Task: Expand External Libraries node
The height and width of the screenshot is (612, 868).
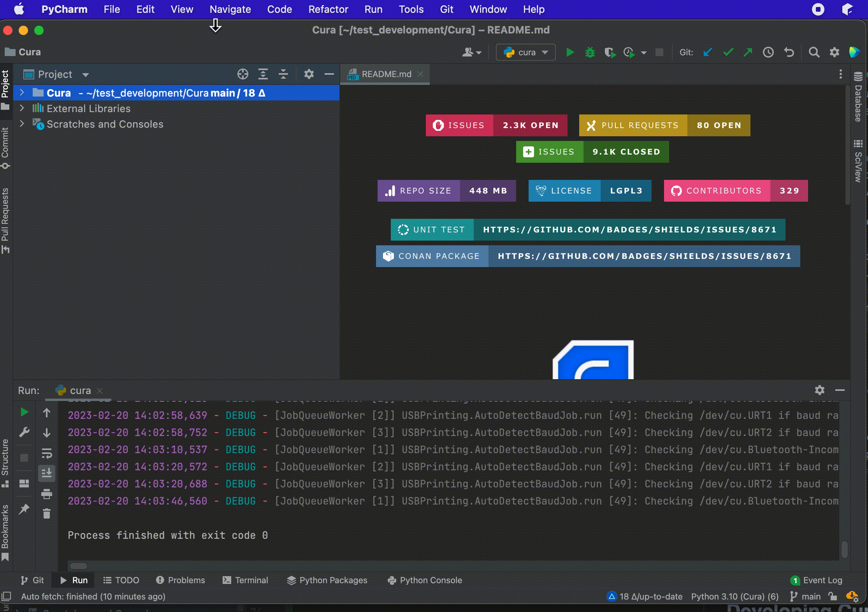Action: click(22, 108)
